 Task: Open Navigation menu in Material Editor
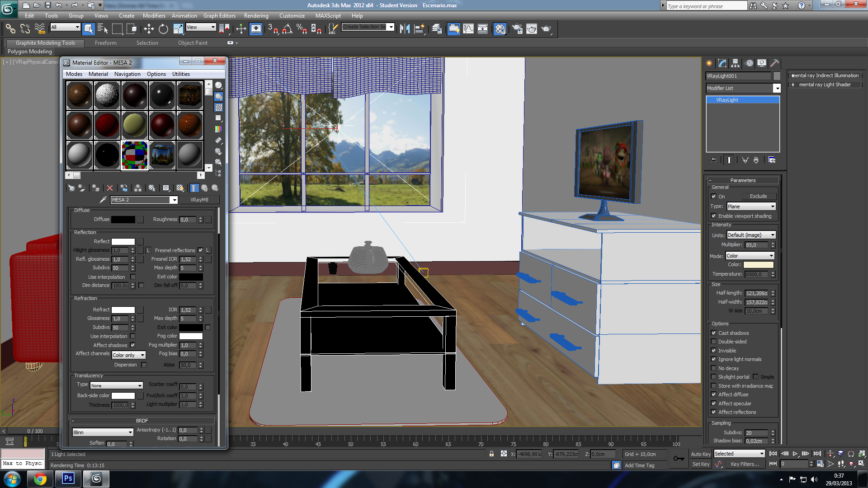coord(127,74)
